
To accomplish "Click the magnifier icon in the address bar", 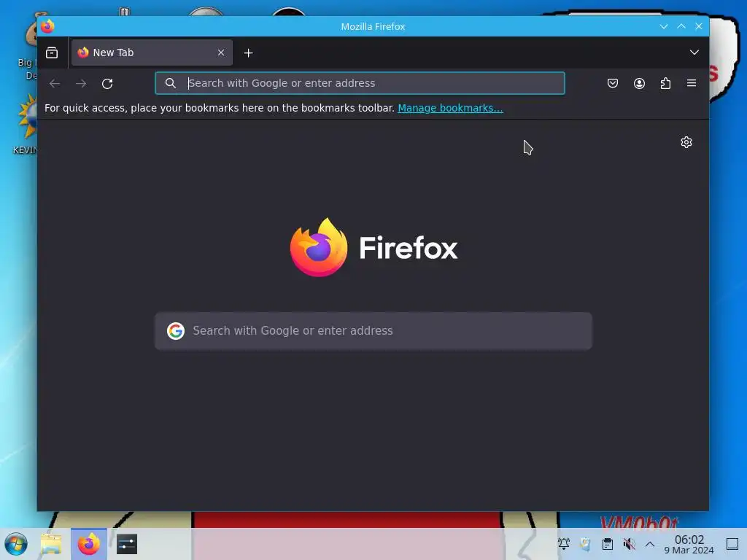I will pos(171,83).
